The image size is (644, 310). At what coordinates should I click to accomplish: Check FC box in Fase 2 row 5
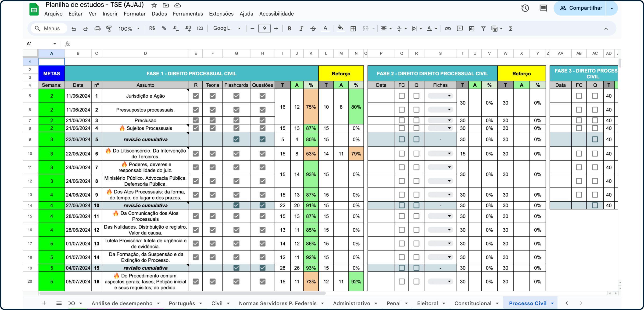point(401,96)
